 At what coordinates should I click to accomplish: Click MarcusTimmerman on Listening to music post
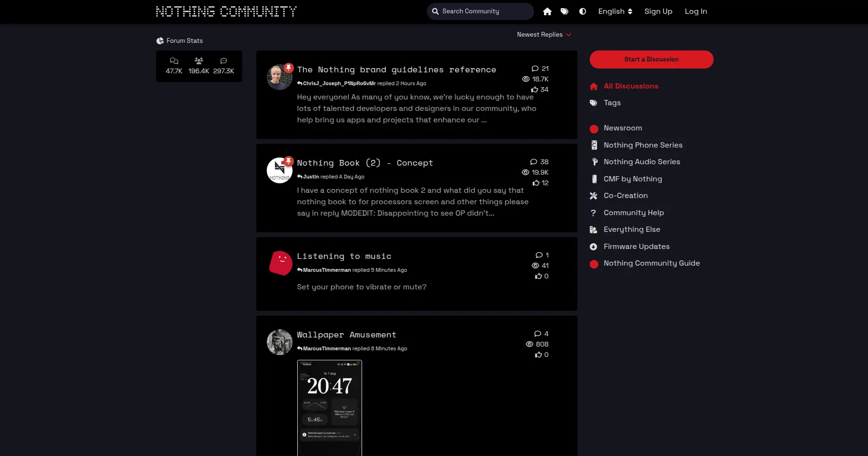tap(327, 270)
